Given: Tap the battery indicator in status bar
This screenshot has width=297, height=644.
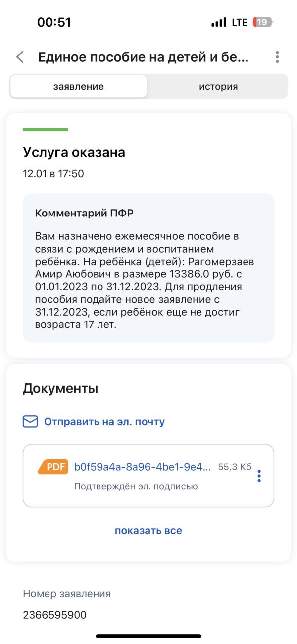Looking at the screenshot, I should [x=263, y=23].
